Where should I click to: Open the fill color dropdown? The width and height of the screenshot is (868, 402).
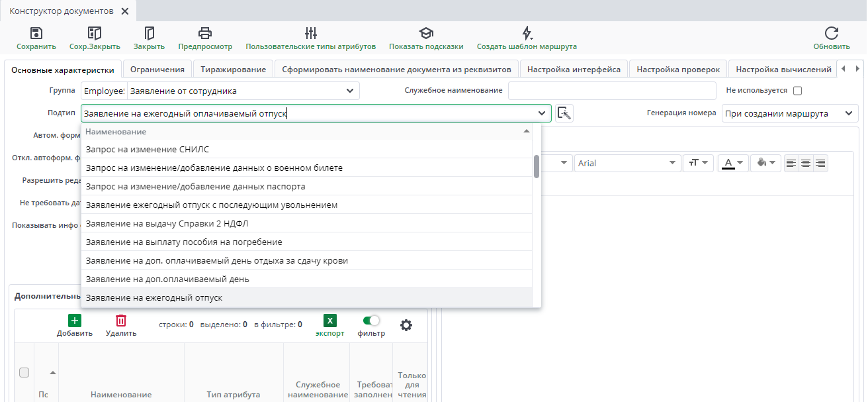[766, 163]
